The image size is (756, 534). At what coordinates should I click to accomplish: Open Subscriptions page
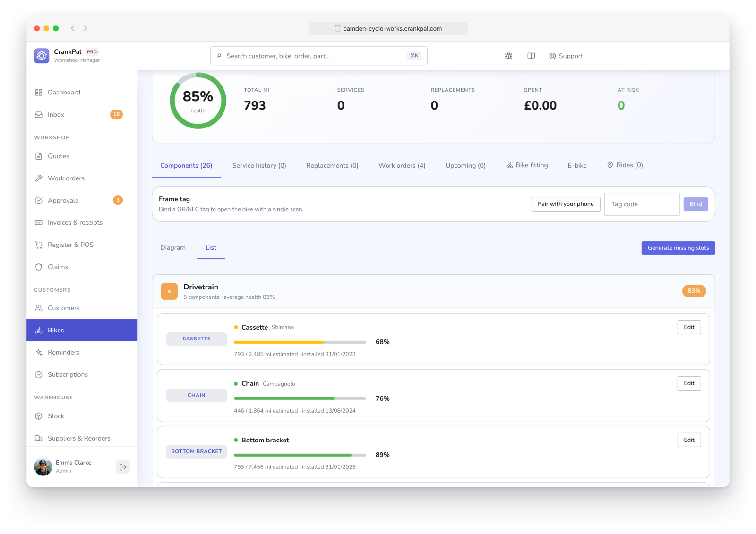tap(82, 374)
